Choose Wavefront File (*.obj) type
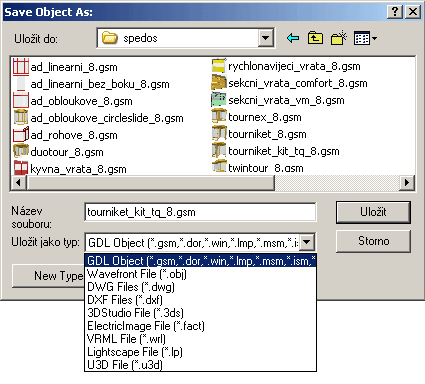The image size is (425, 384). point(200,274)
